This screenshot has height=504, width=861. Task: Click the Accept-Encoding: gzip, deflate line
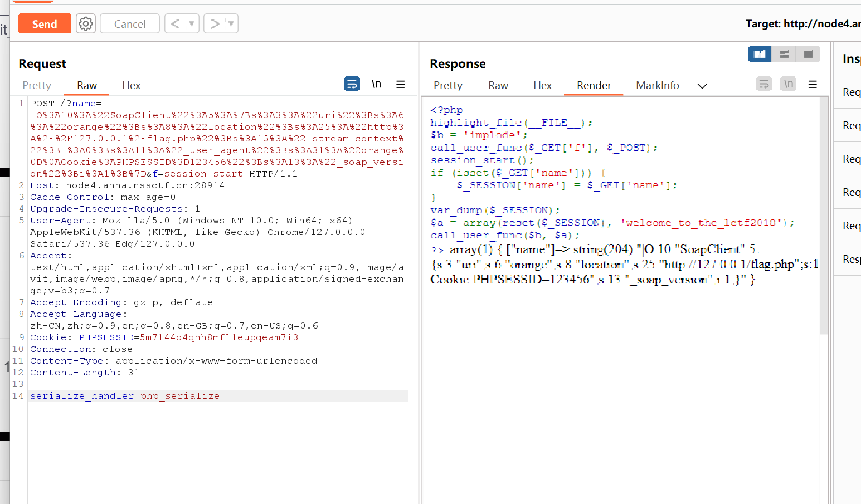[x=121, y=302]
